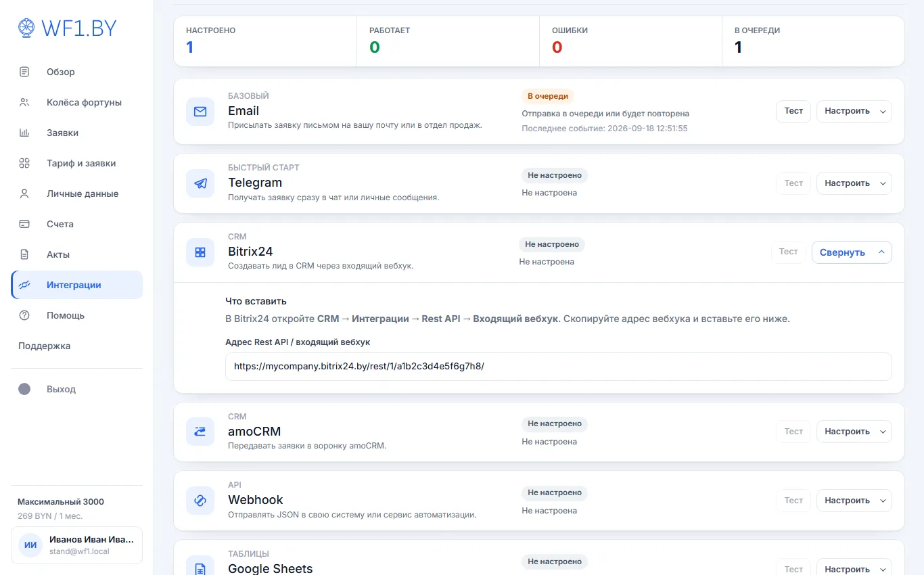Click the Последнее событие timestamp text
This screenshot has width=924, height=575.
point(605,128)
